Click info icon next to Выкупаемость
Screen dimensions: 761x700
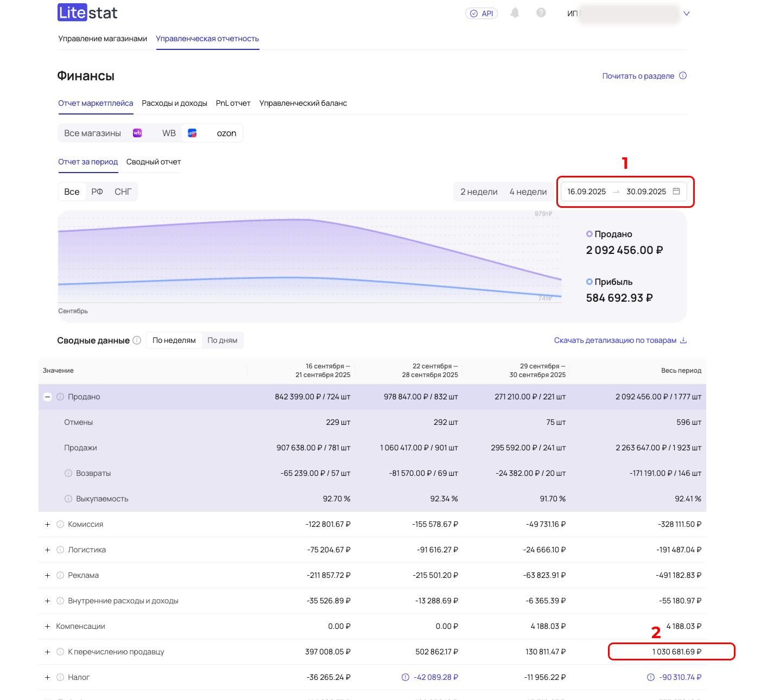click(x=68, y=499)
